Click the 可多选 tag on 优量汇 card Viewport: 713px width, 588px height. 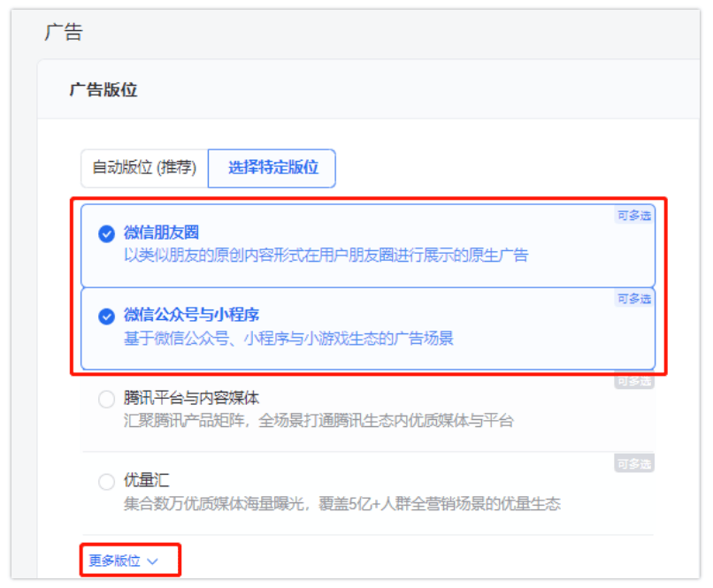tap(633, 462)
